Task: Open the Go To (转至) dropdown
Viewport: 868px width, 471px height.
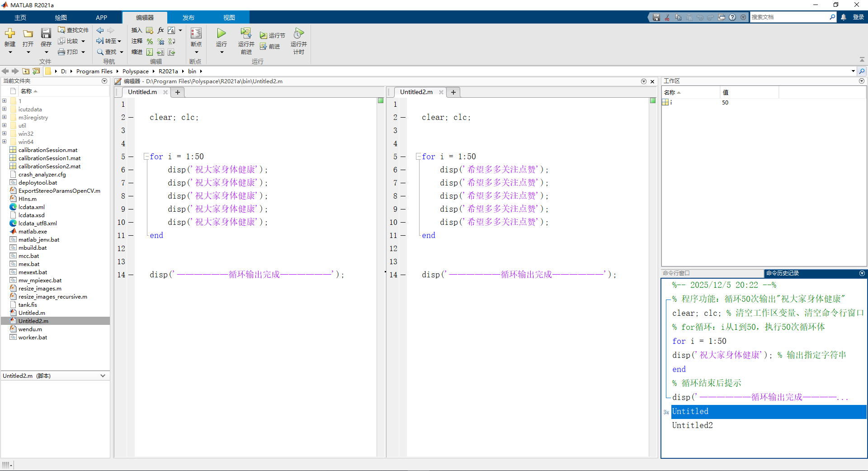Action: point(119,41)
